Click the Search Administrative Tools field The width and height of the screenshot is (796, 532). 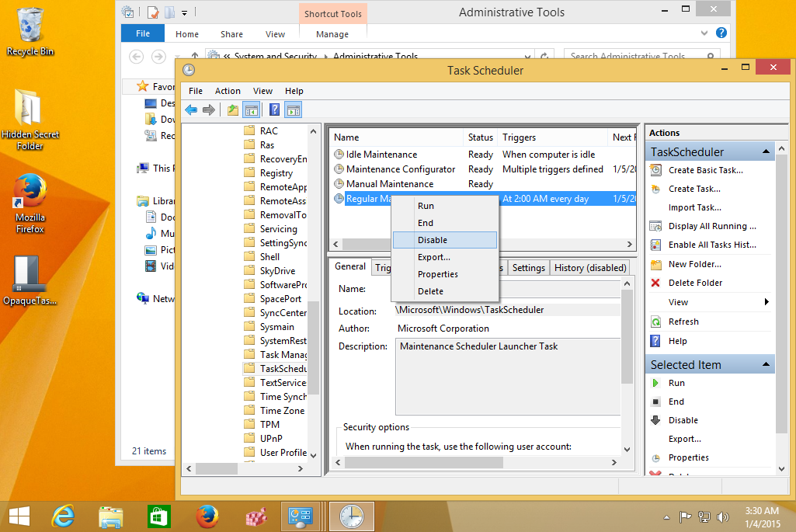pyautogui.click(x=641, y=56)
